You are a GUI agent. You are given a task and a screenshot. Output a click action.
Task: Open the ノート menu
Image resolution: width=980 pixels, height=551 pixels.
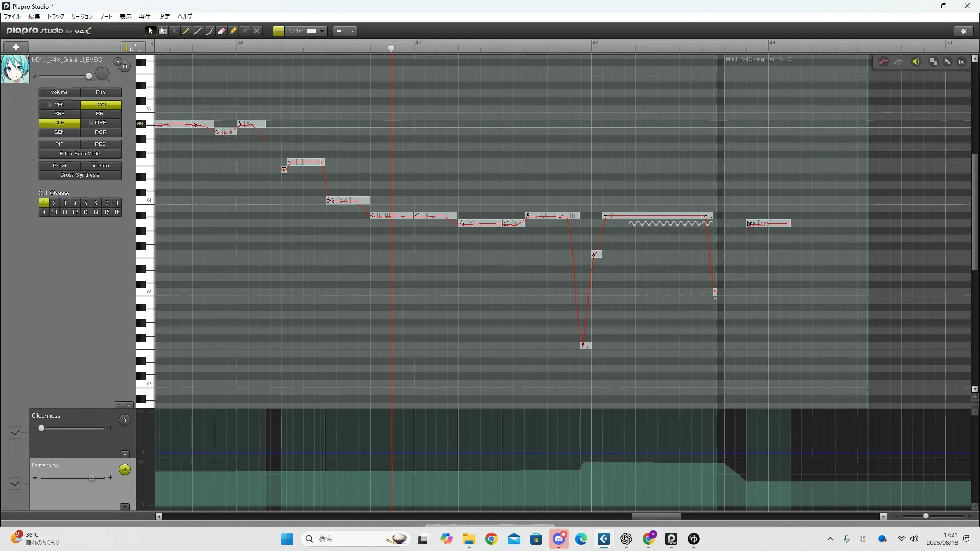click(x=106, y=17)
